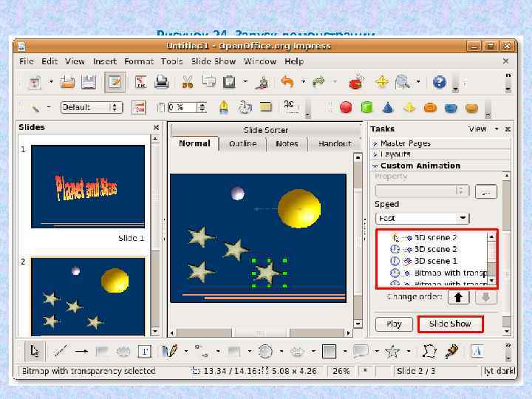Select the Curve pencil tool

170,351
